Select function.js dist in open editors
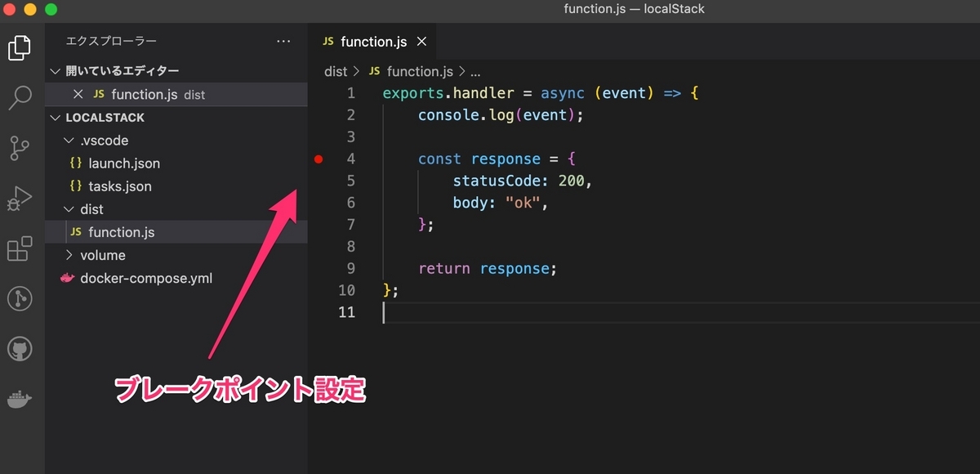Image resolution: width=980 pixels, height=474 pixels. [x=176, y=95]
